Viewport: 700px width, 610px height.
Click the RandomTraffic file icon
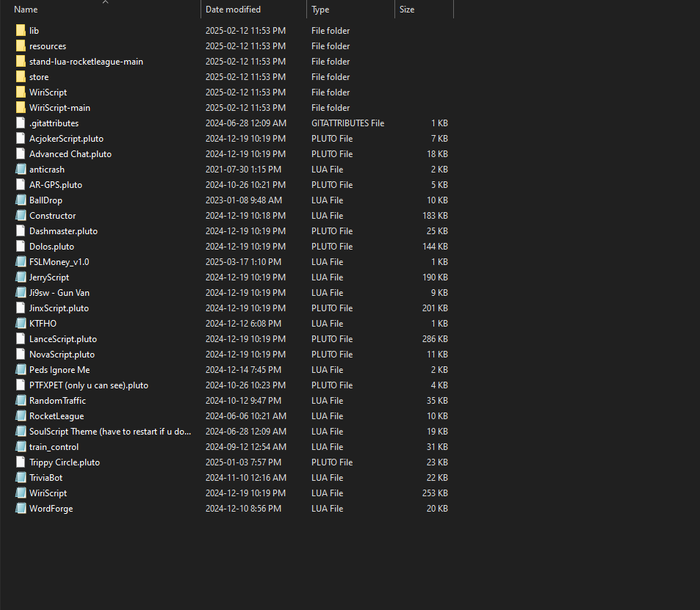tap(21, 400)
